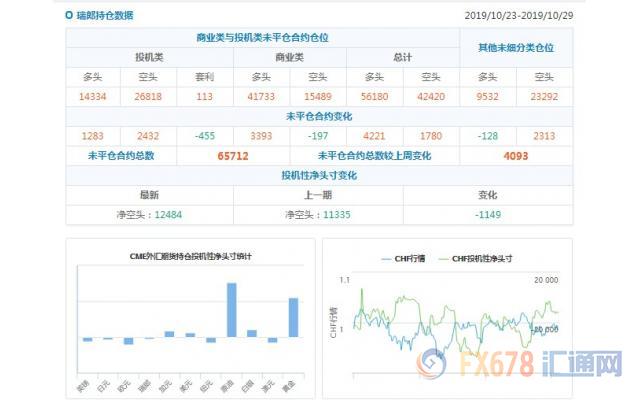Screen dimensions: 640x400
Task: Click the 上一期 column header
Action: coord(318,195)
